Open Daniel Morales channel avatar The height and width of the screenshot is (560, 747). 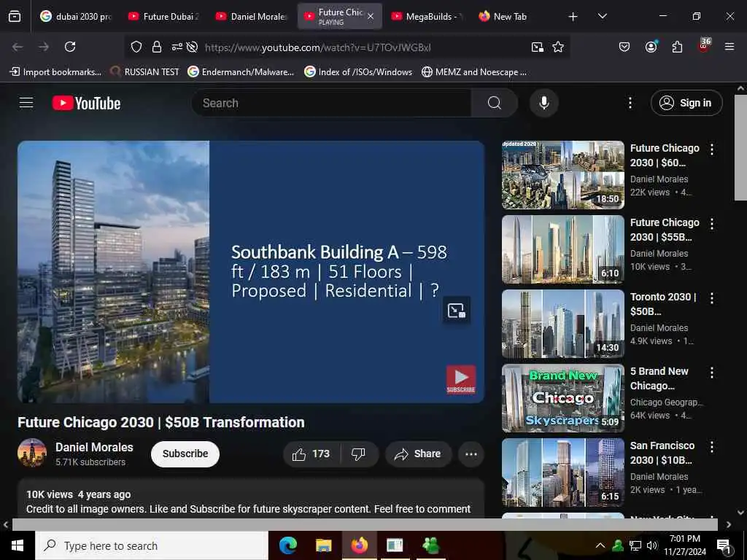click(32, 453)
